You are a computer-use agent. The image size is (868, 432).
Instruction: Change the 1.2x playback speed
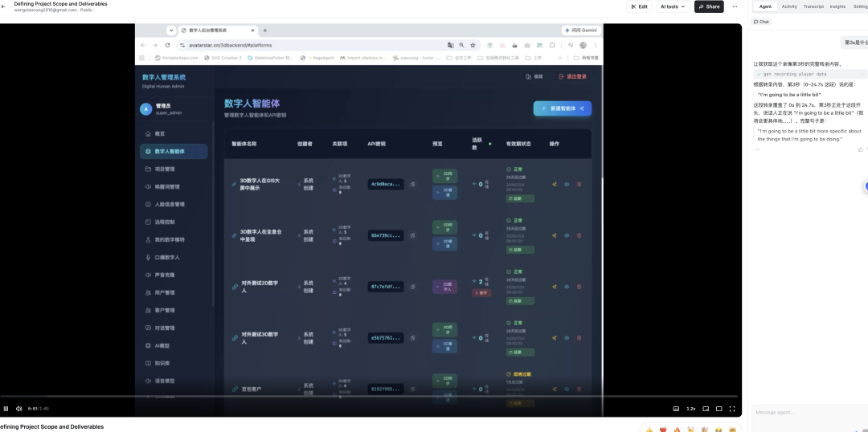click(x=691, y=409)
